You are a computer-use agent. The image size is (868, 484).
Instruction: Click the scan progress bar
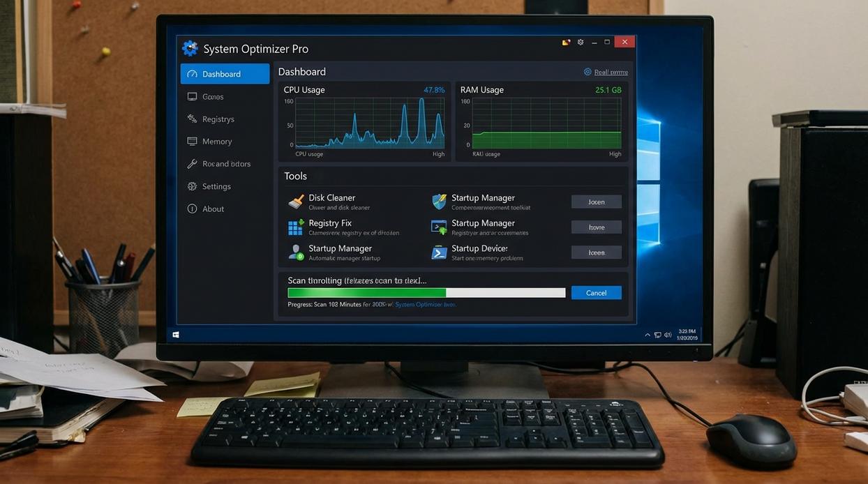[426, 292]
